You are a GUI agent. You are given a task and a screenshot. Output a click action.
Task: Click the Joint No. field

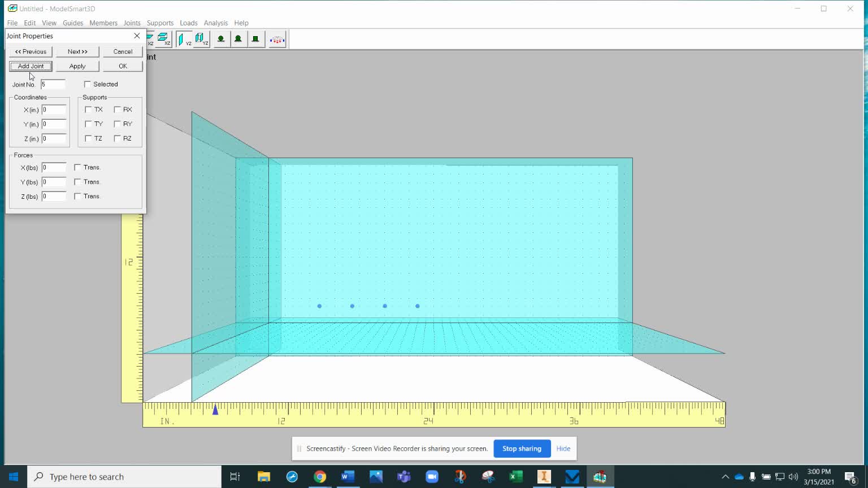[x=53, y=84]
